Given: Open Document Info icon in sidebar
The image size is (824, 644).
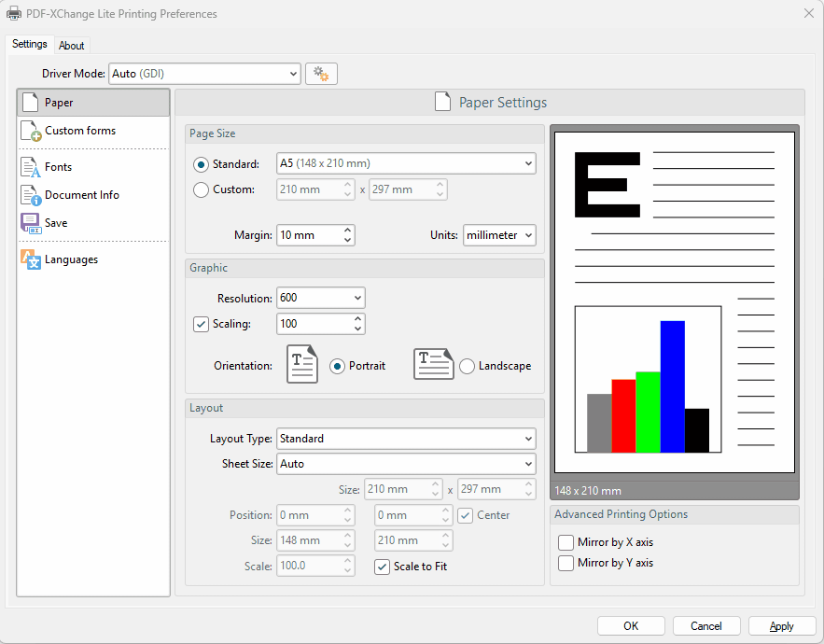Looking at the screenshot, I should (x=30, y=195).
